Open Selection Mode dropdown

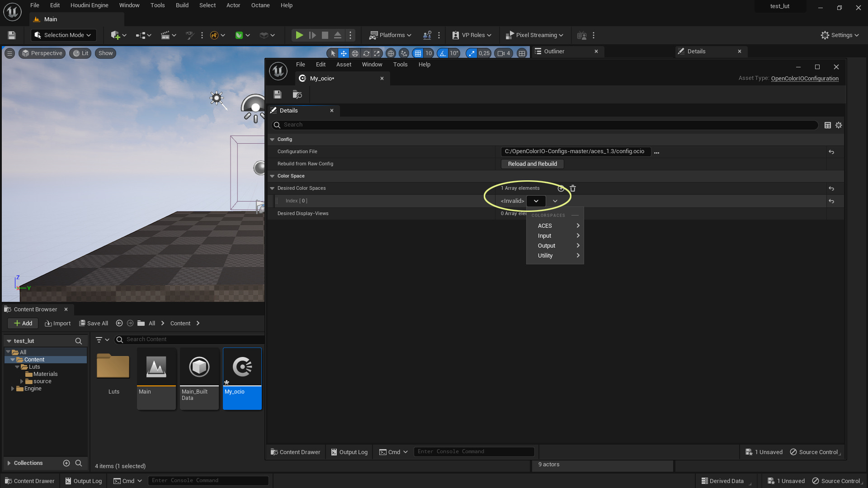tap(63, 35)
